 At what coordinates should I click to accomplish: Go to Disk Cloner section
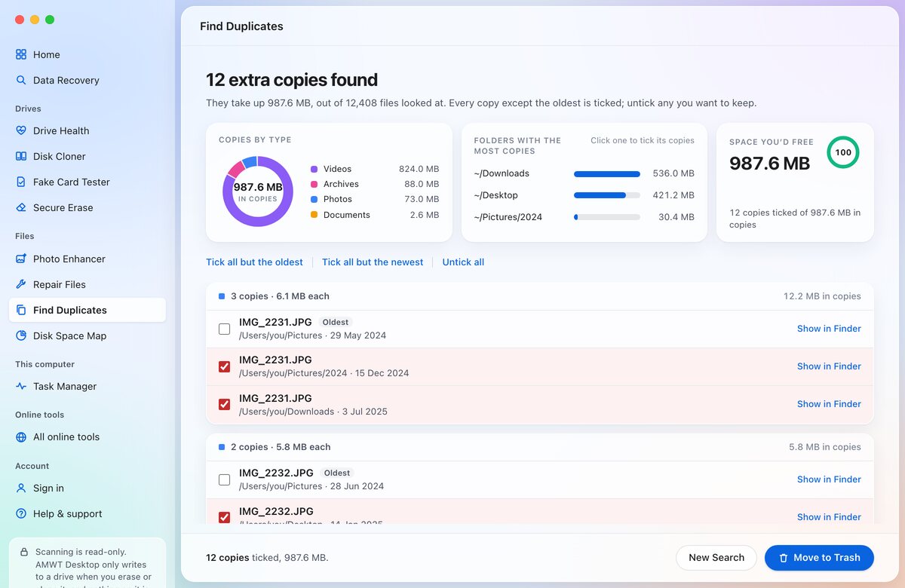[x=87, y=156]
